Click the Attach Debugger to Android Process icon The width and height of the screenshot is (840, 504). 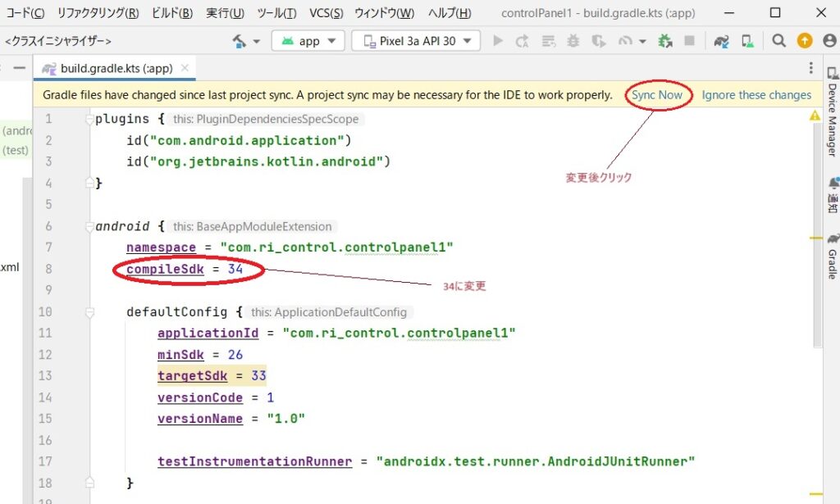[665, 41]
